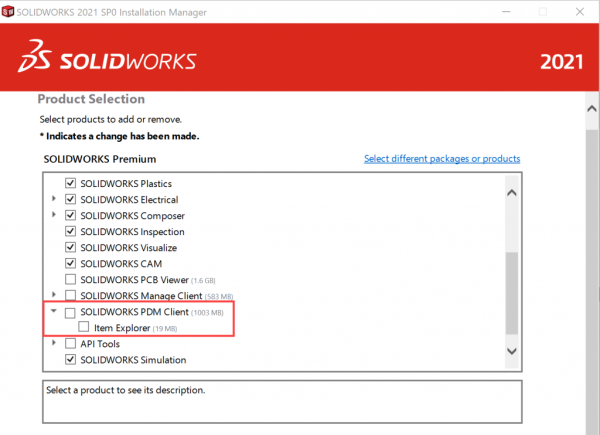
Task: Enable the SOLIDWORKS PDM Client checkbox
Action: tap(71, 313)
